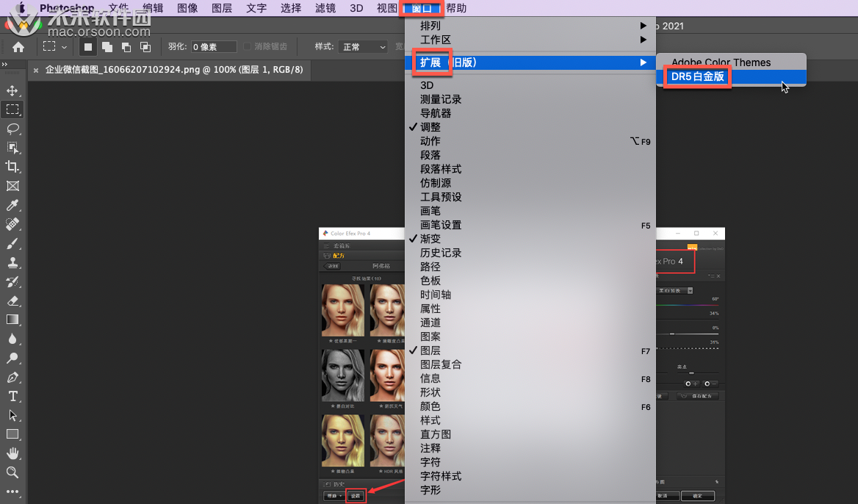
Task: Expand the 工作区 submenu in the Window menu
Action: pyautogui.click(x=441, y=39)
